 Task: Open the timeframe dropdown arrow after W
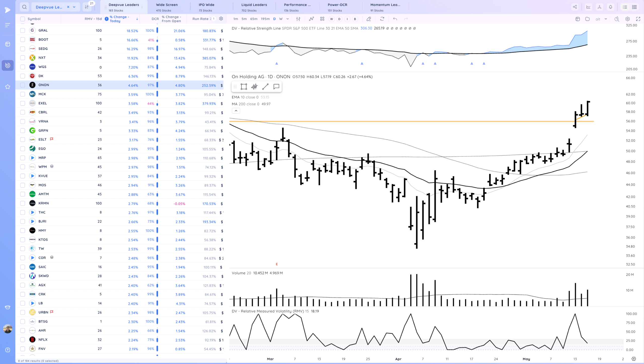[x=288, y=19]
